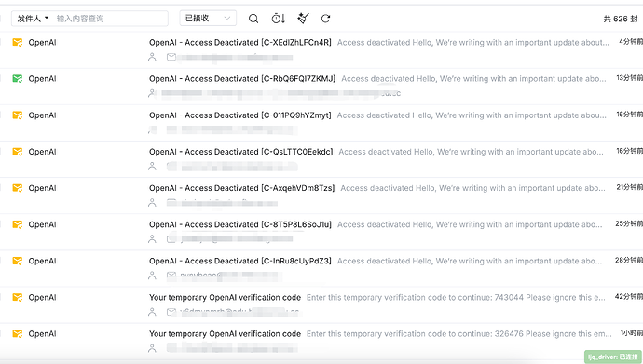Click mail icon for email C-8T5P8L6SoJ1u
Screen dimensions: 643x364
click(x=17, y=224)
